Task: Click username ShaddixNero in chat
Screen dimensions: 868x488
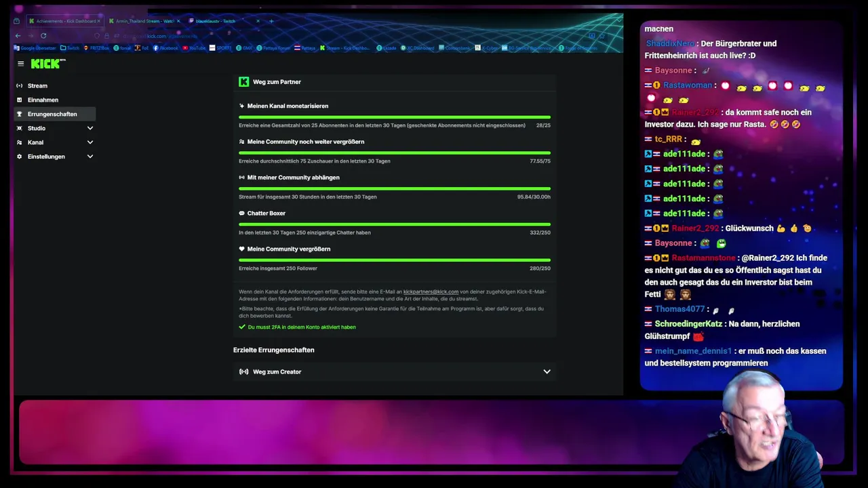Action: pyautogui.click(x=670, y=43)
